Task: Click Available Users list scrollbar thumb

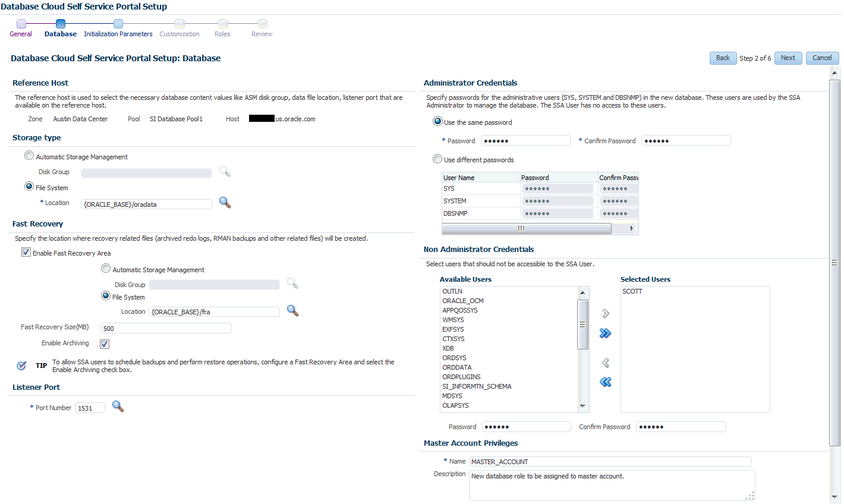Action: (582, 325)
